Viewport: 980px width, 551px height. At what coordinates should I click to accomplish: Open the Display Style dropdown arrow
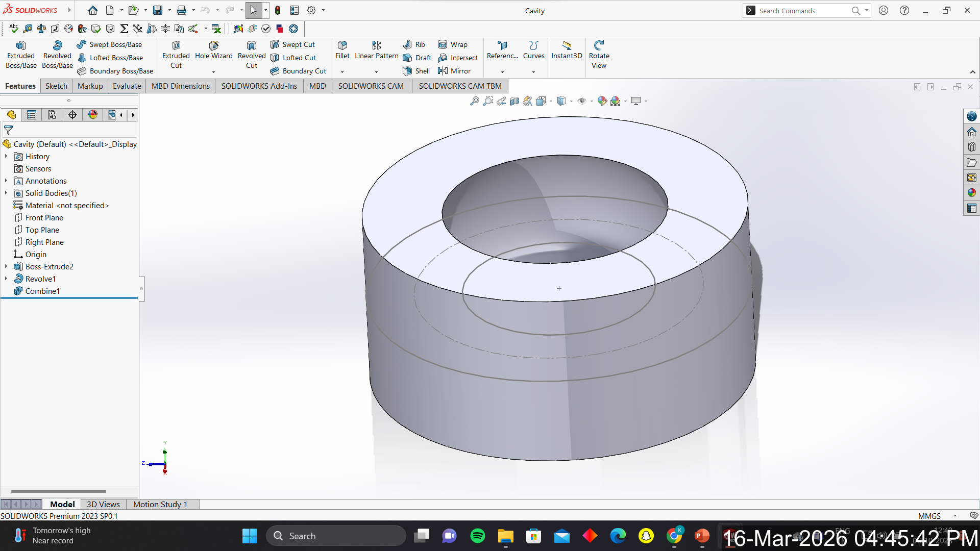tap(571, 101)
